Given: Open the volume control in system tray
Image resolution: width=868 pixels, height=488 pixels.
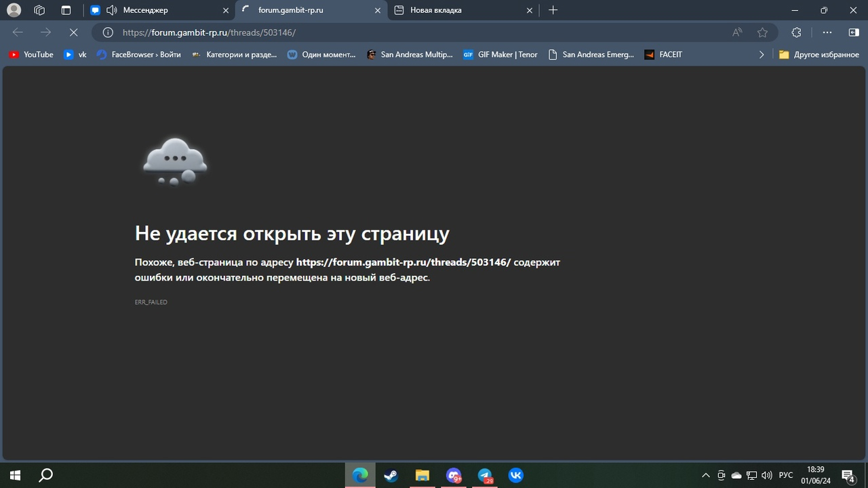Looking at the screenshot, I should (x=767, y=475).
